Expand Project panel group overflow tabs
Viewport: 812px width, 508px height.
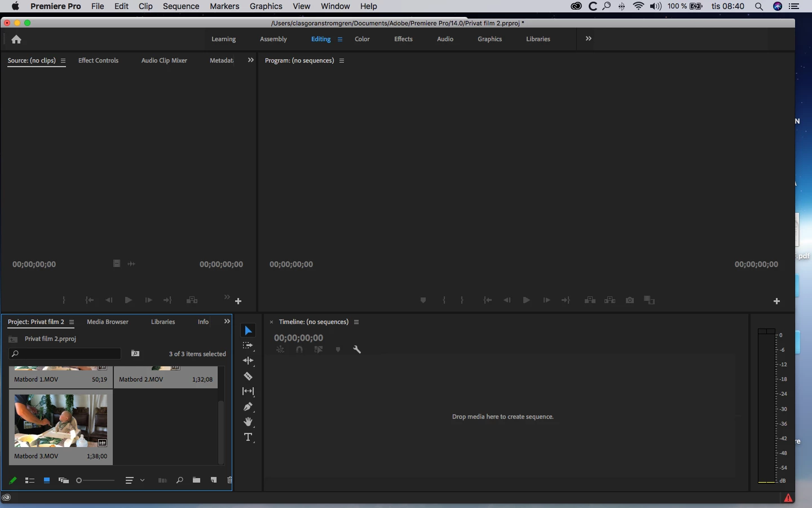[227, 322]
